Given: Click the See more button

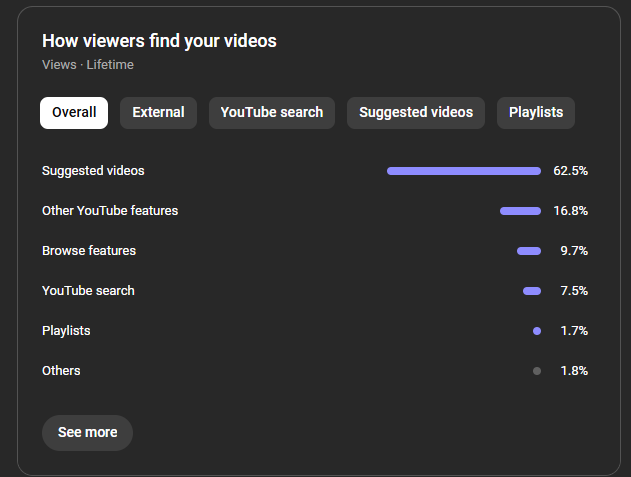Looking at the screenshot, I should coord(87,432).
